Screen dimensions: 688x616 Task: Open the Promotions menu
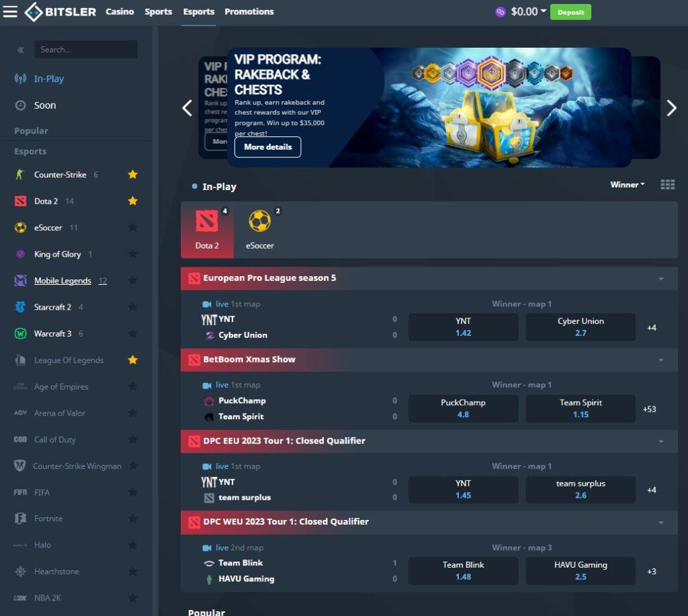pyautogui.click(x=249, y=12)
